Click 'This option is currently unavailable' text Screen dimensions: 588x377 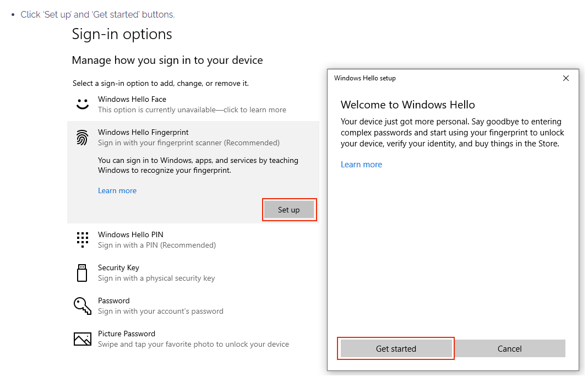pyautogui.click(x=192, y=110)
